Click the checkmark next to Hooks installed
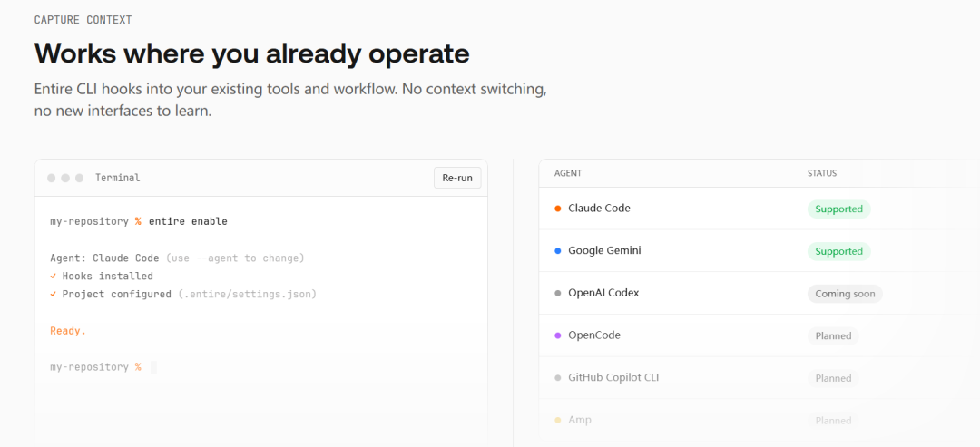Image resolution: width=980 pixels, height=447 pixels. (54, 276)
